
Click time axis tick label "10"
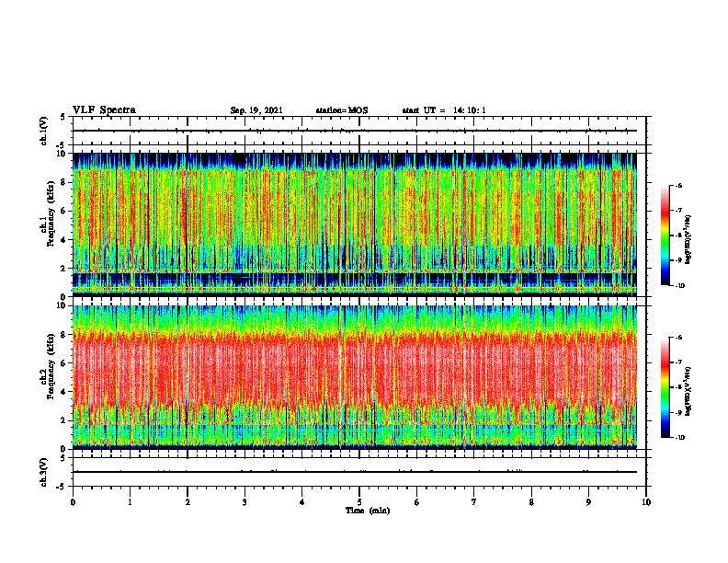coord(646,502)
